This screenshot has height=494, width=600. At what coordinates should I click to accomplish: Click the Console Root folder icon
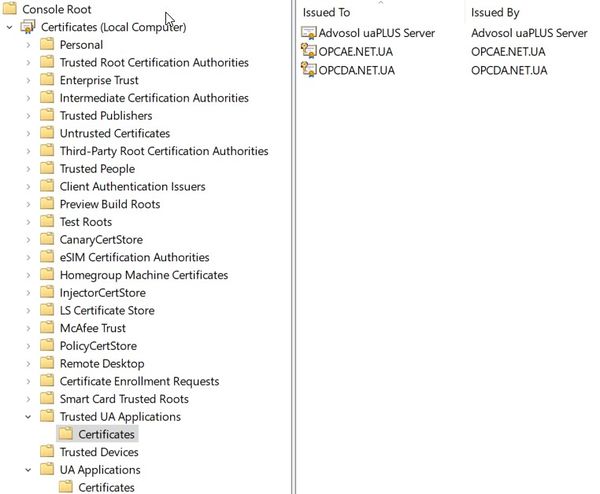[10, 8]
